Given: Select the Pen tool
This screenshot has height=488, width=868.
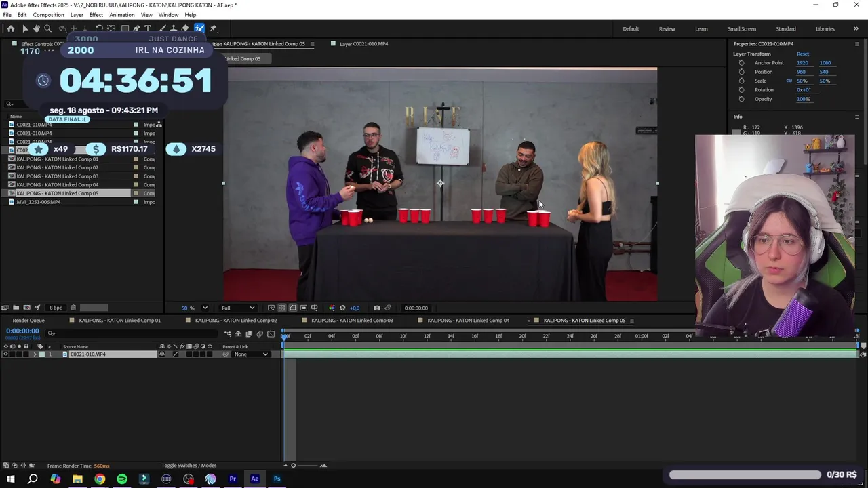Looking at the screenshot, I should pos(136,28).
